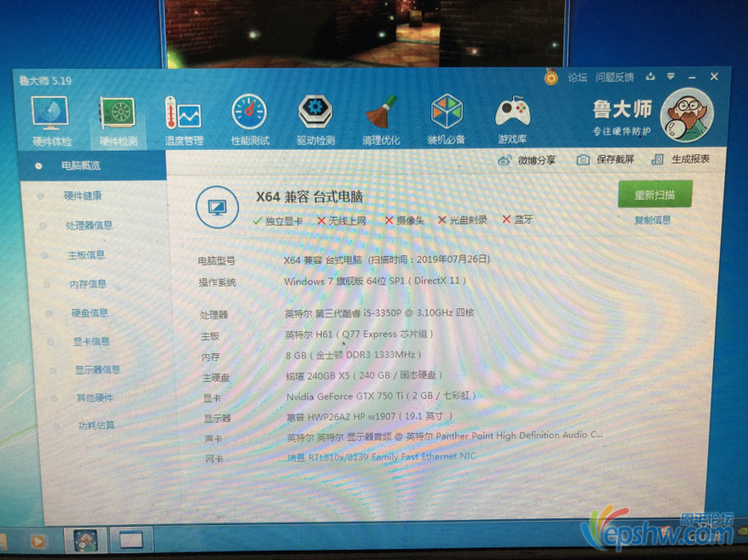Click the i5-3350P @ 3.10GHz processor value
This screenshot has height=560, width=748.
click(x=380, y=313)
